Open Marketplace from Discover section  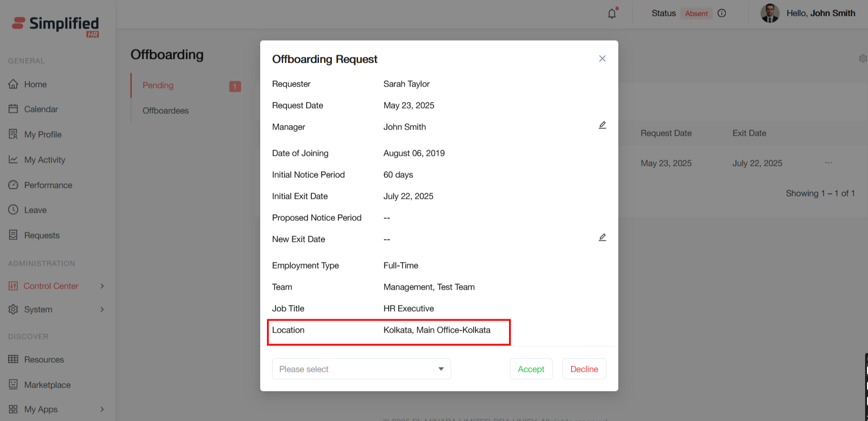47,385
